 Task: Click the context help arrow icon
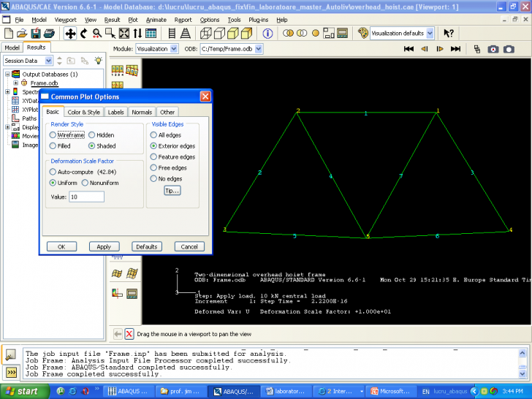click(449, 34)
